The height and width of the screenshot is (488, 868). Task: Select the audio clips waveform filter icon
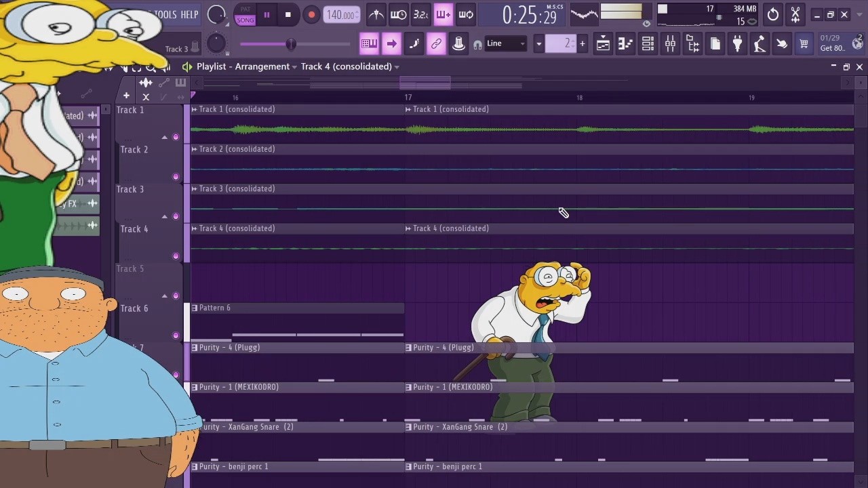pos(146,83)
